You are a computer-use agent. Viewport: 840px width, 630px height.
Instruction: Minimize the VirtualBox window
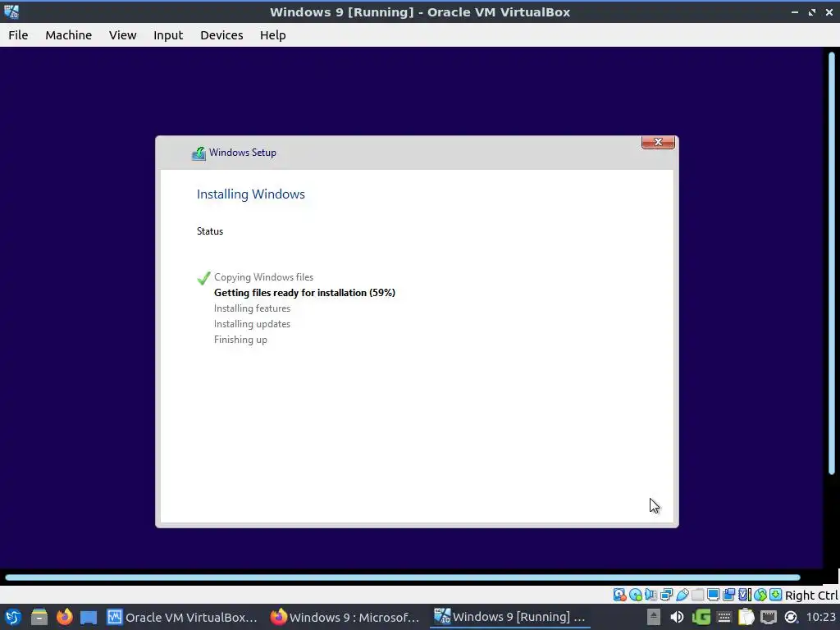pos(794,11)
